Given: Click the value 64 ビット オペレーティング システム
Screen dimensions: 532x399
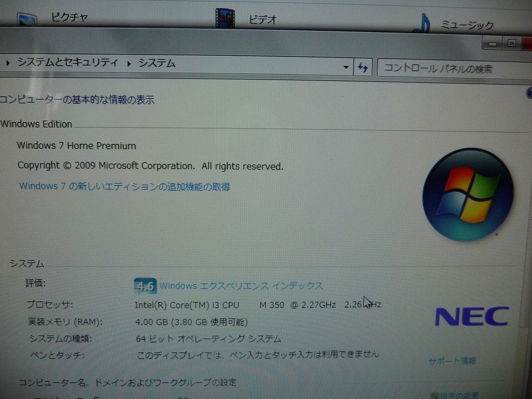Looking at the screenshot, I should pyautogui.click(x=209, y=339).
